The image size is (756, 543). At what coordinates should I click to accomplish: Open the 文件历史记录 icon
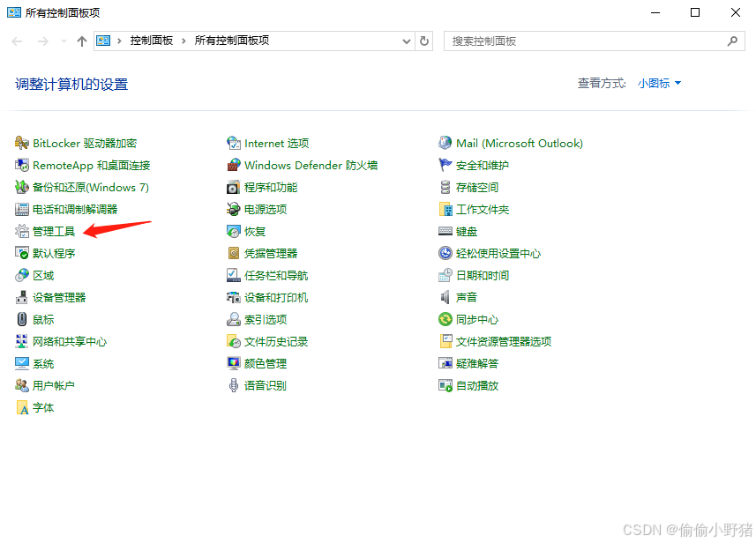click(x=234, y=341)
